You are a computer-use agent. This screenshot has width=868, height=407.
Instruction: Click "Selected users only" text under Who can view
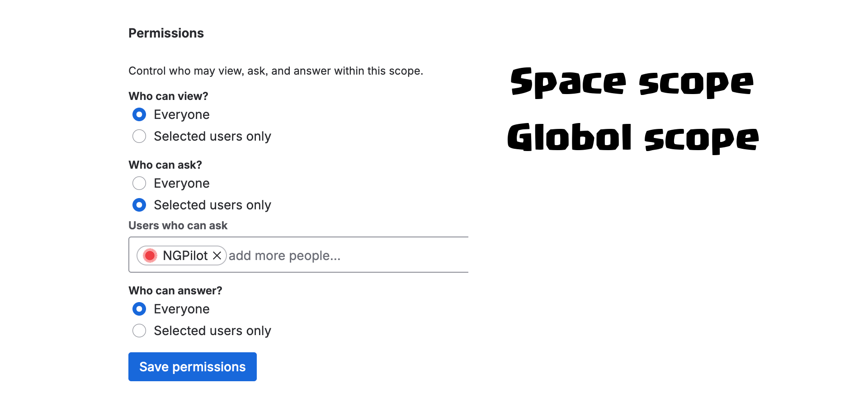tap(212, 136)
